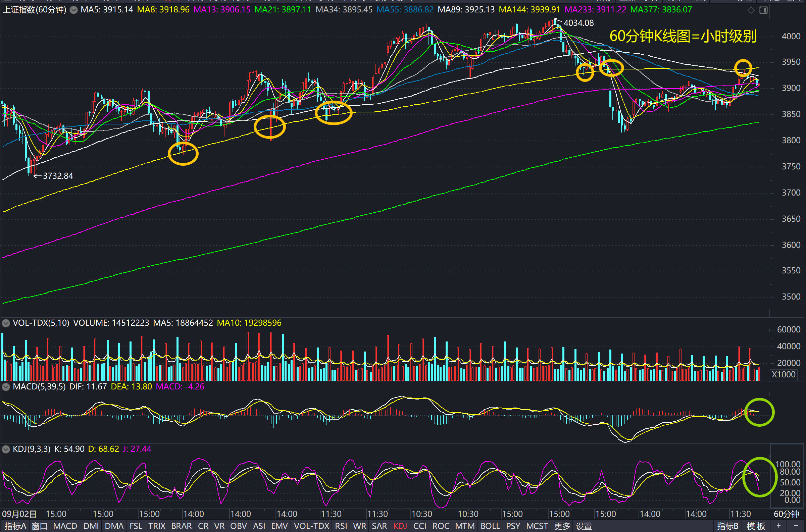Click the zoom out minus button

coord(796,526)
